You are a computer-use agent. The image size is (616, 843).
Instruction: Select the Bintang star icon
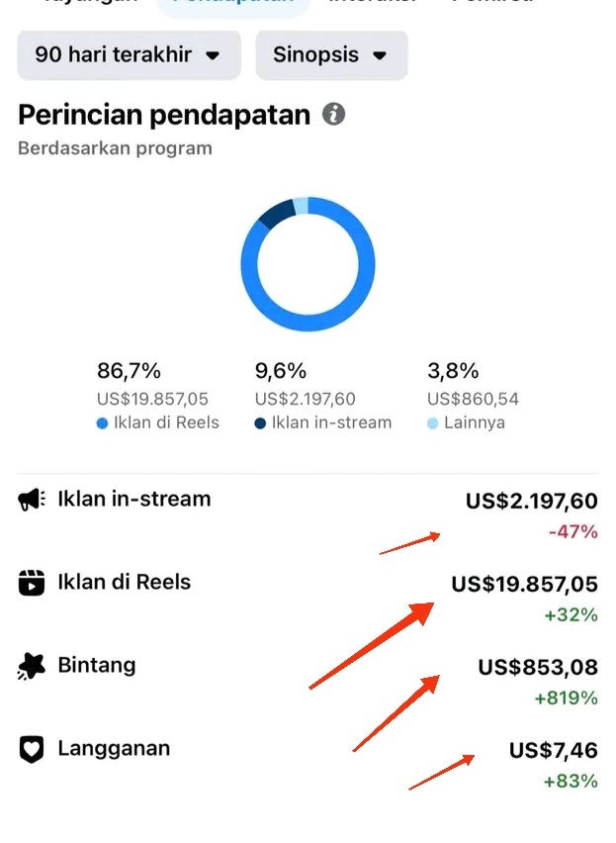click(x=30, y=666)
